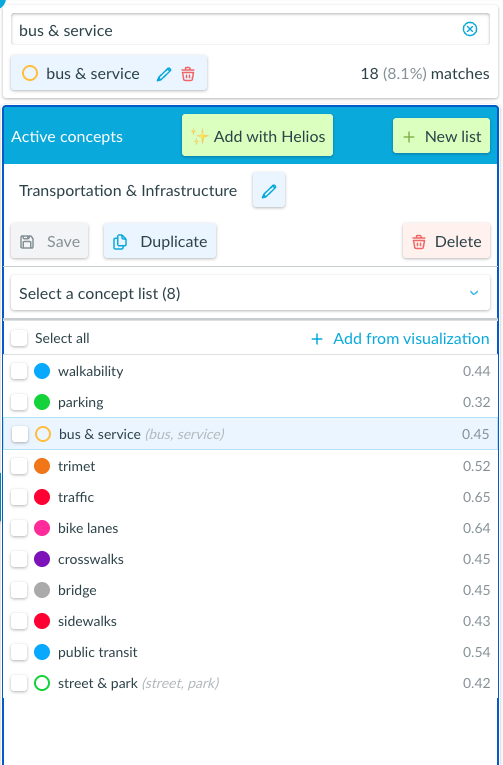Create a New list

442,136
